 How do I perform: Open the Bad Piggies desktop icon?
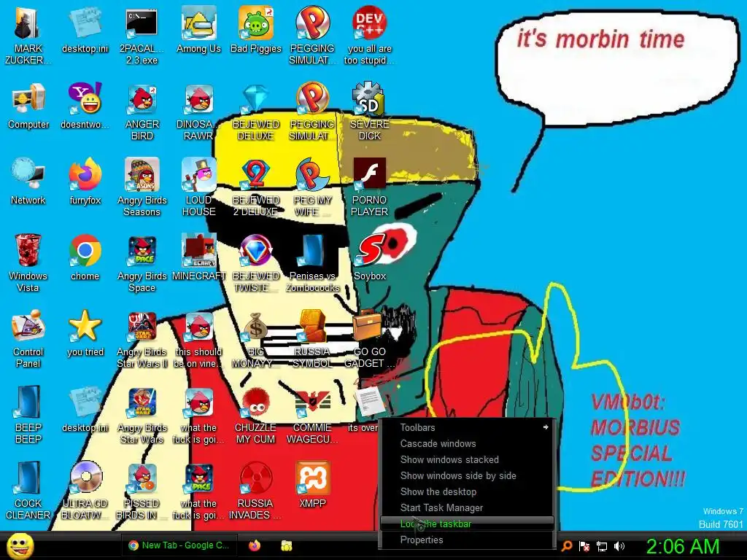click(x=256, y=30)
